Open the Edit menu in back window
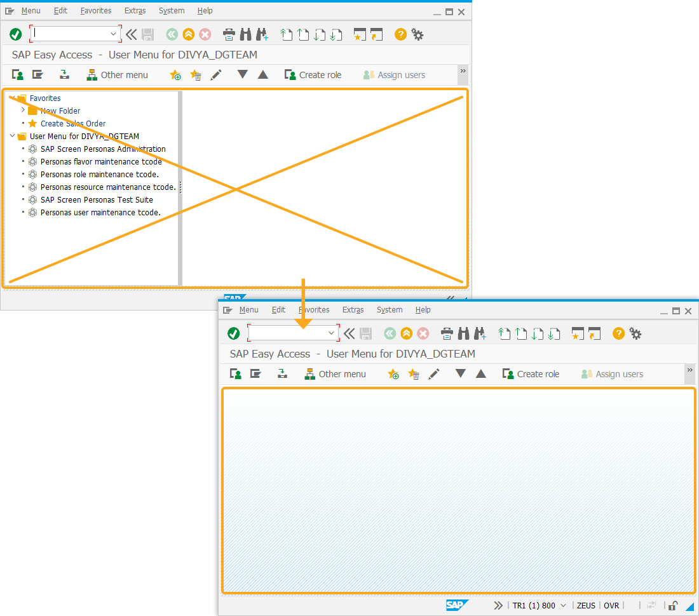Image resolution: width=699 pixels, height=616 pixels. 60,11
